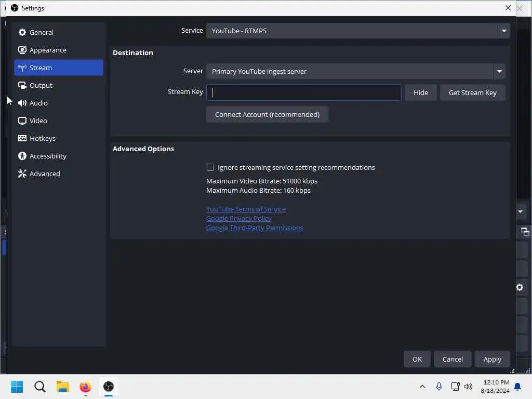Click Connect Account (recommended) button
Viewport: 532px width, 399px height.
click(267, 114)
